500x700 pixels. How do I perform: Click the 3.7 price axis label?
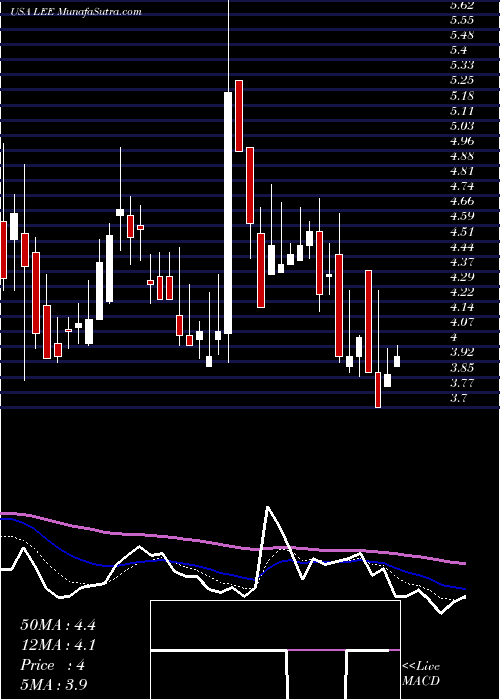(458, 398)
